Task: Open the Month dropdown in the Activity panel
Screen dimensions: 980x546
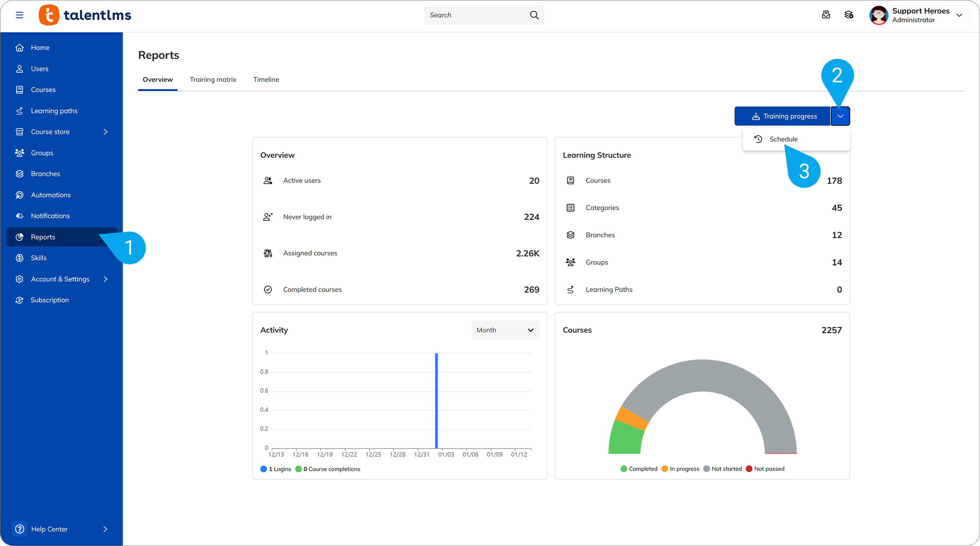Action: tap(505, 330)
